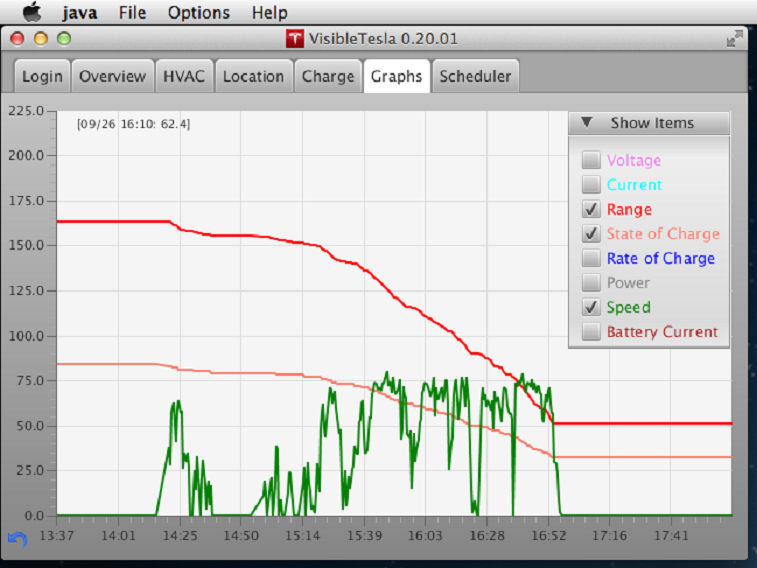The width and height of the screenshot is (757, 568).
Task: Disable the Speed checkbox
Action: tap(592, 308)
